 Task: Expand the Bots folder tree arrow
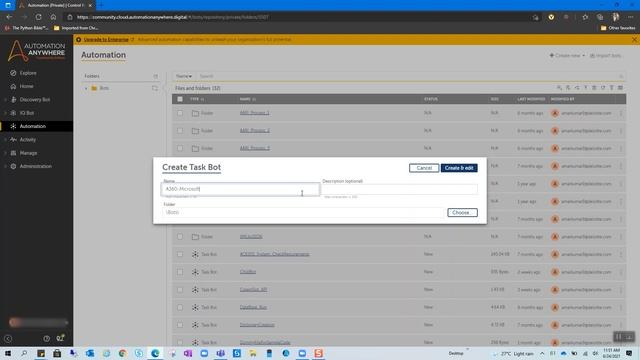pos(86,88)
